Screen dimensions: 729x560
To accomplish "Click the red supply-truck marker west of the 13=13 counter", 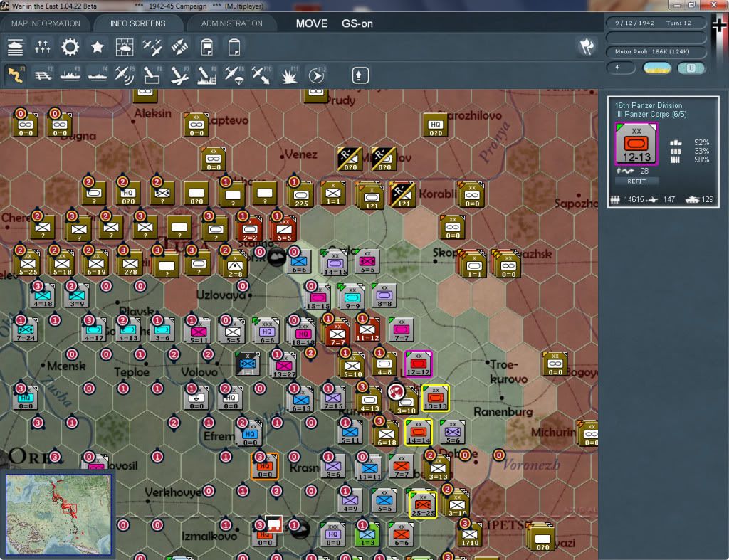I will point(396,392).
